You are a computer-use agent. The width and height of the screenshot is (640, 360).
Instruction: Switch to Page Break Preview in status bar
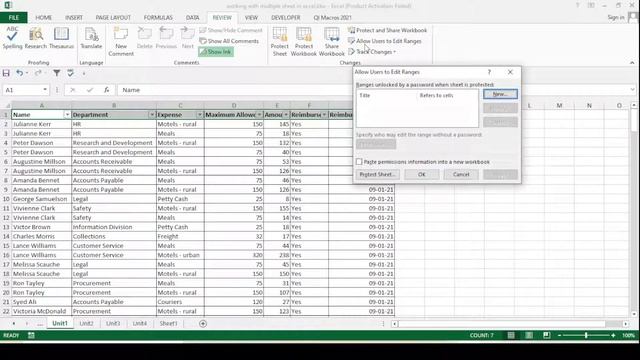click(x=547, y=336)
